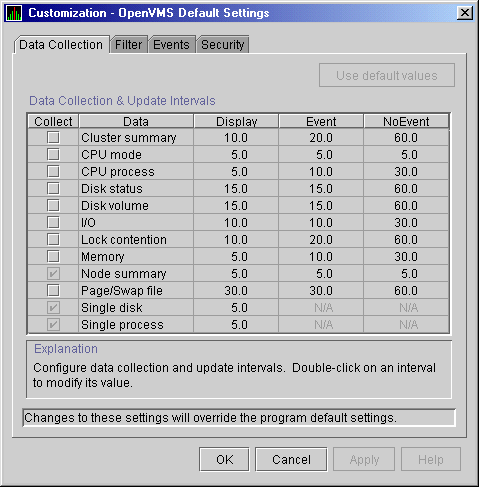Select Single disk Display value 5.0
479x487 pixels.
pos(236,307)
